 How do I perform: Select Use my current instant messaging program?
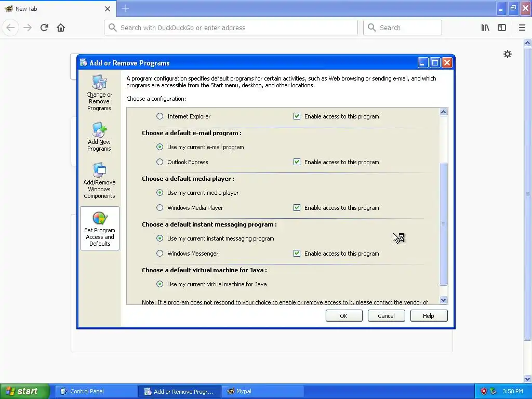click(x=159, y=238)
